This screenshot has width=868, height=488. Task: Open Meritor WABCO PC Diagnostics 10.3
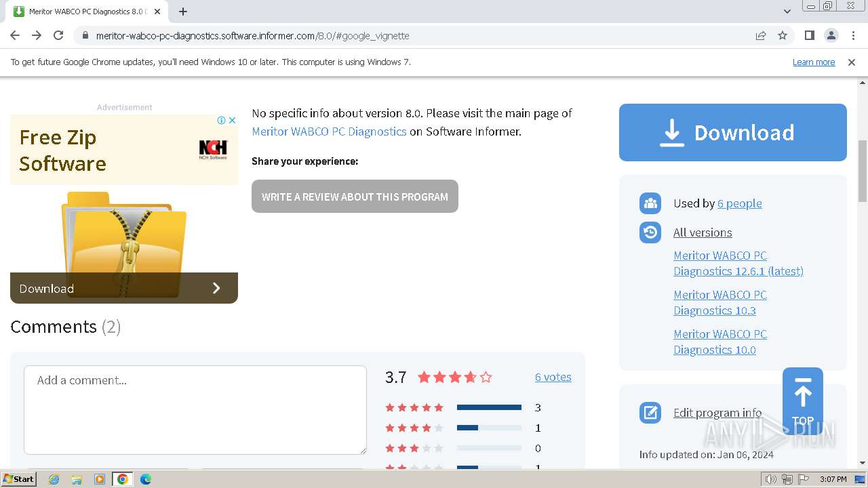coord(720,302)
